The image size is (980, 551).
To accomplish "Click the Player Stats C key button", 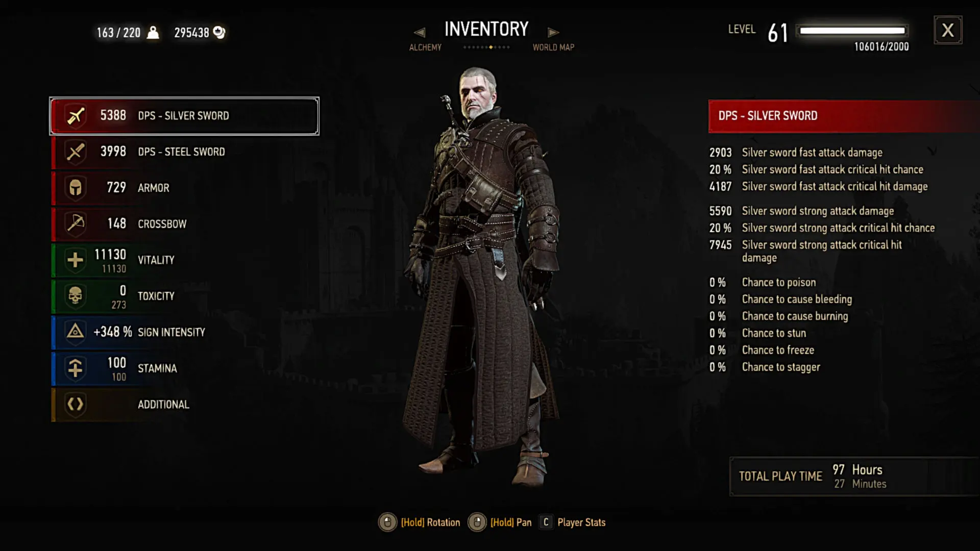I will click(546, 522).
